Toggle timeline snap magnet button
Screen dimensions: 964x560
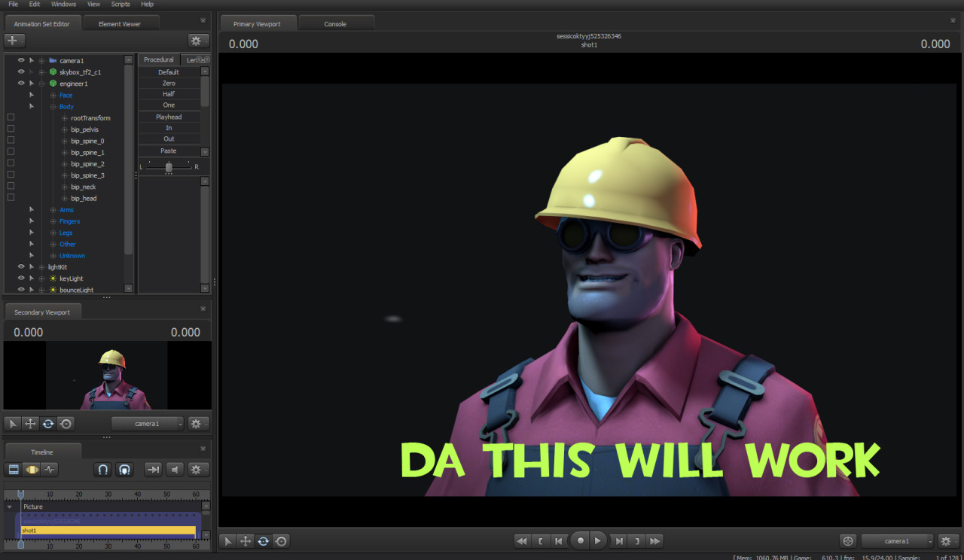click(x=103, y=469)
